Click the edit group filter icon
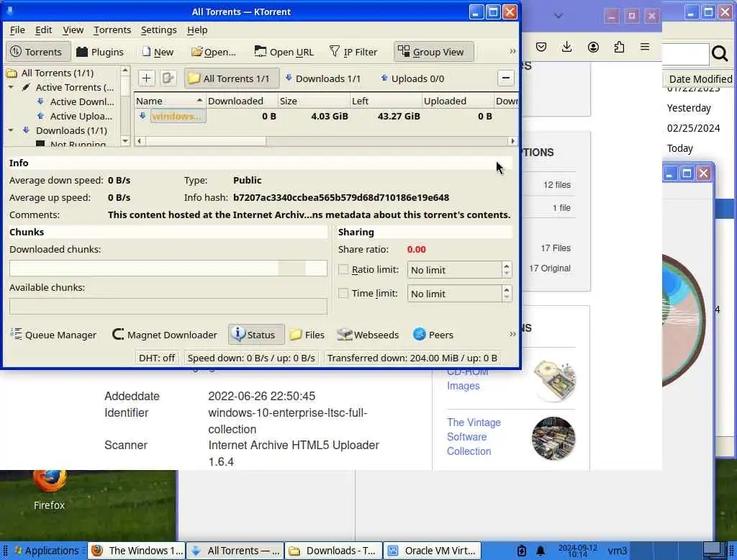This screenshot has height=560, width=737. (x=168, y=78)
